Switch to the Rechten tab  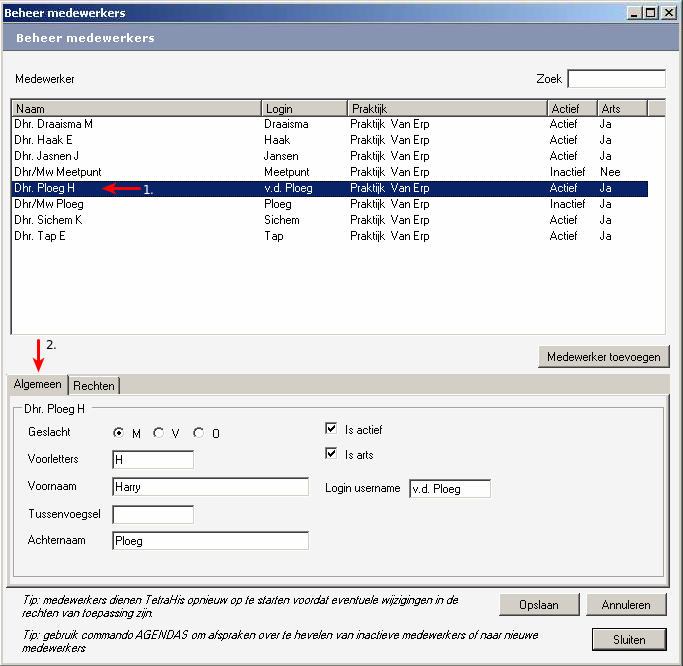pyautogui.click(x=94, y=386)
